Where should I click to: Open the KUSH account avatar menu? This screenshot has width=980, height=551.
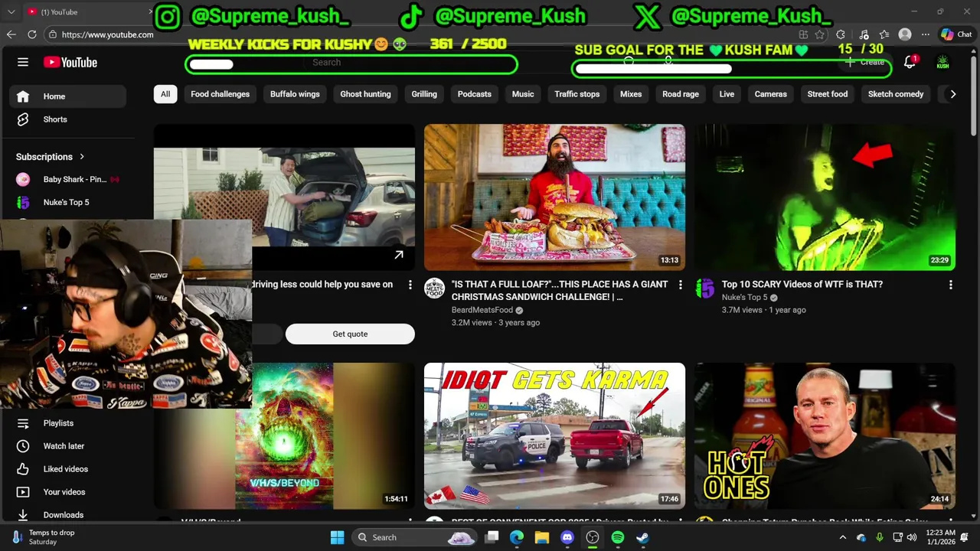click(942, 63)
